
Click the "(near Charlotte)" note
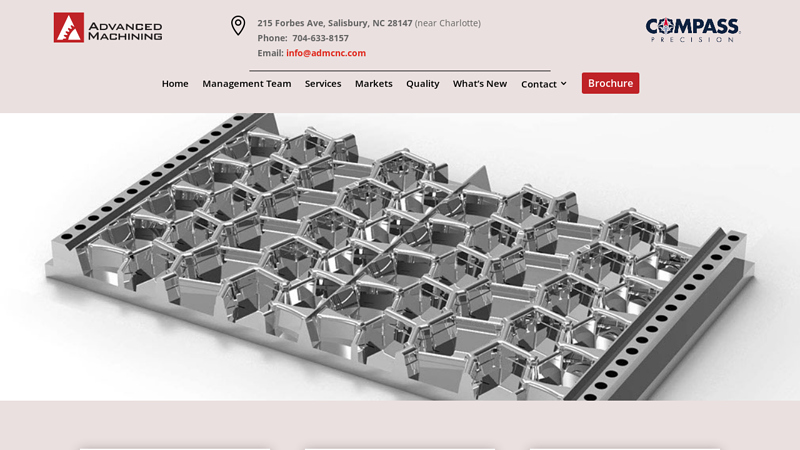coord(448,23)
